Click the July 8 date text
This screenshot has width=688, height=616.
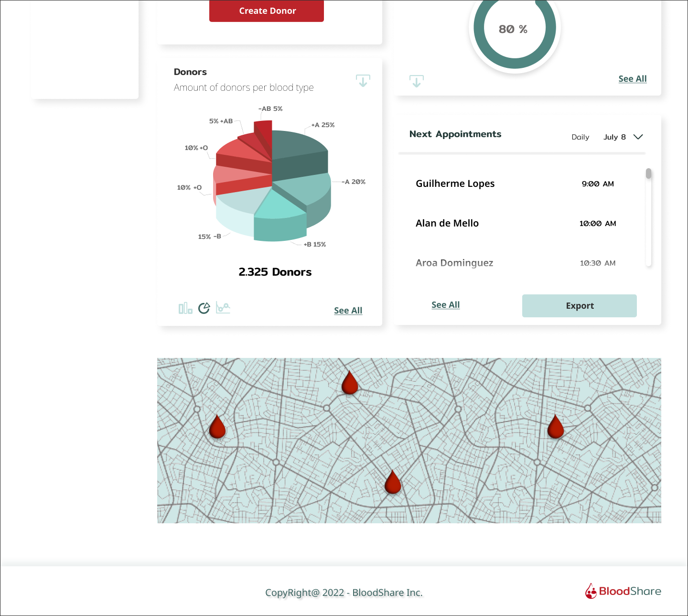pyautogui.click(x=614, y=137)
